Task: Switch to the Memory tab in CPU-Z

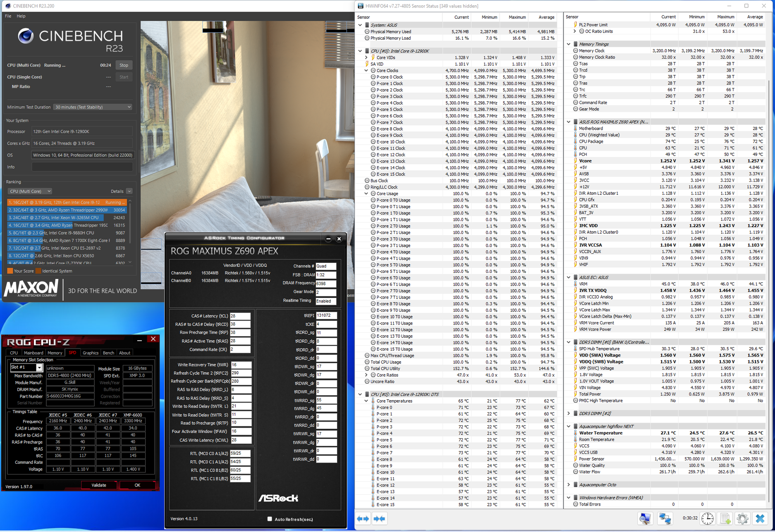Action: [55, 353]
